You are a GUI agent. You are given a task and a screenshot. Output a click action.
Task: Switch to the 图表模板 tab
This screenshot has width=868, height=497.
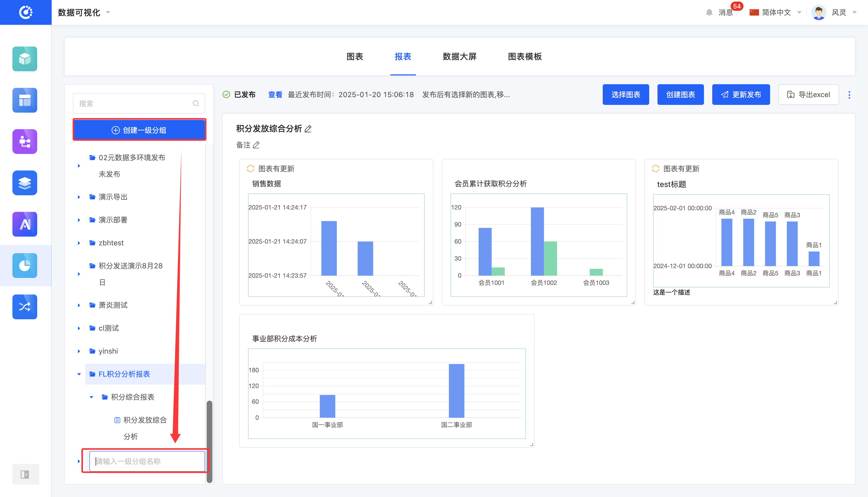click(524, 56)
